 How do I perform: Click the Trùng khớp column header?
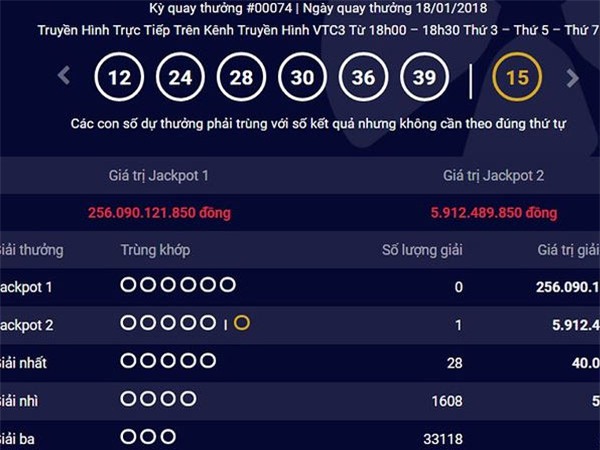click(154, 250)
